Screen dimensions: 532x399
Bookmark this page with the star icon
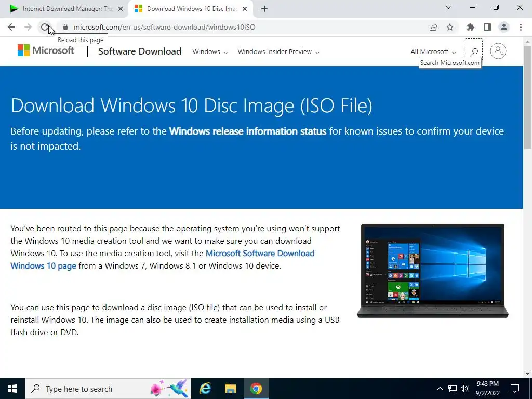[450, 27]
